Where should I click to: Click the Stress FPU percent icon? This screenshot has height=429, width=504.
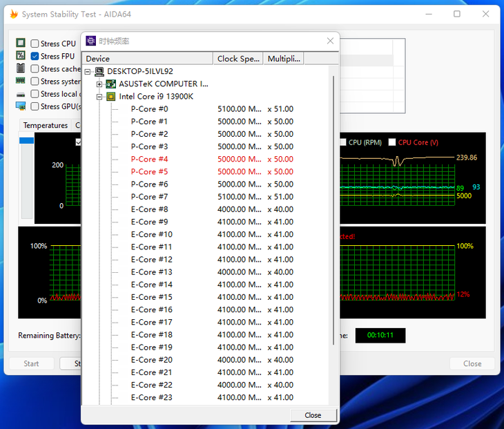coord(21,55)
